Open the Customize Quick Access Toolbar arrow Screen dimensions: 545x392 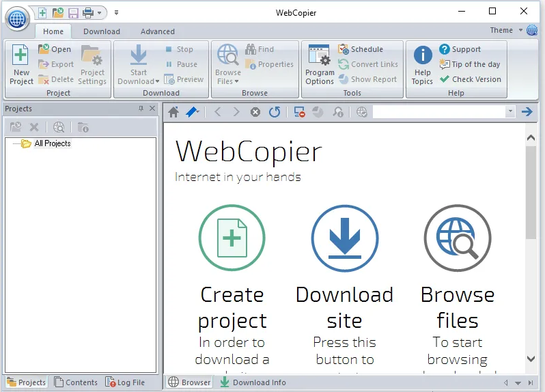pos(116,13)
